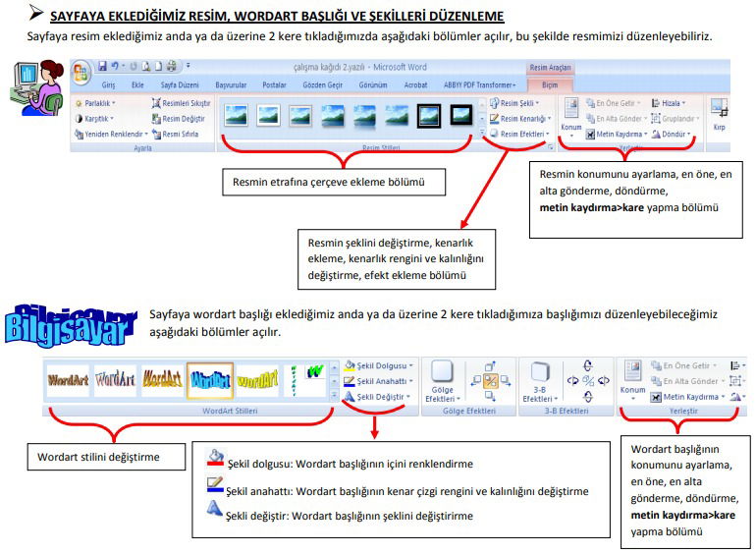This screenshot has width=756, height=554.
Task: Open Resim Stilleri dialog launcher
Action: pyautogui.click(x=550, y=147)
